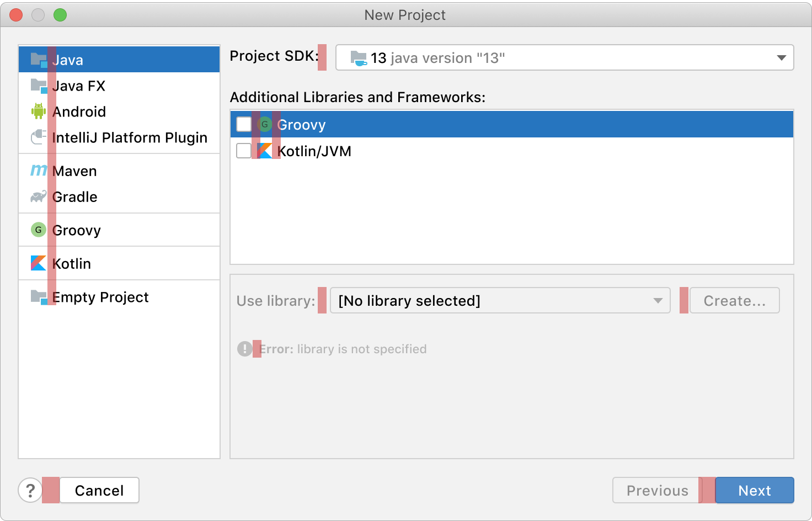Click the Kotlin logo in sidebar
Image resolution: width=812 pixels, height=521 pixels.
(39, 263)
